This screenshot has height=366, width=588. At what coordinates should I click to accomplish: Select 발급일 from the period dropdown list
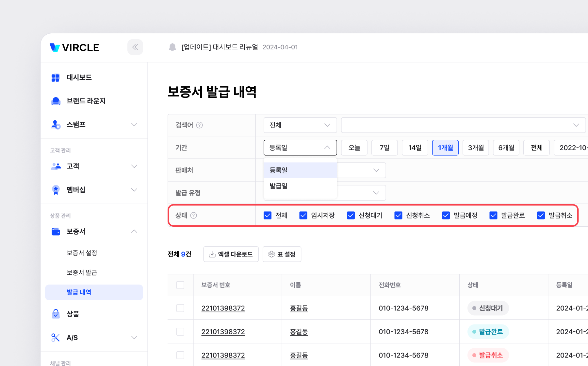pyautogui.click(x=279, y=186)
